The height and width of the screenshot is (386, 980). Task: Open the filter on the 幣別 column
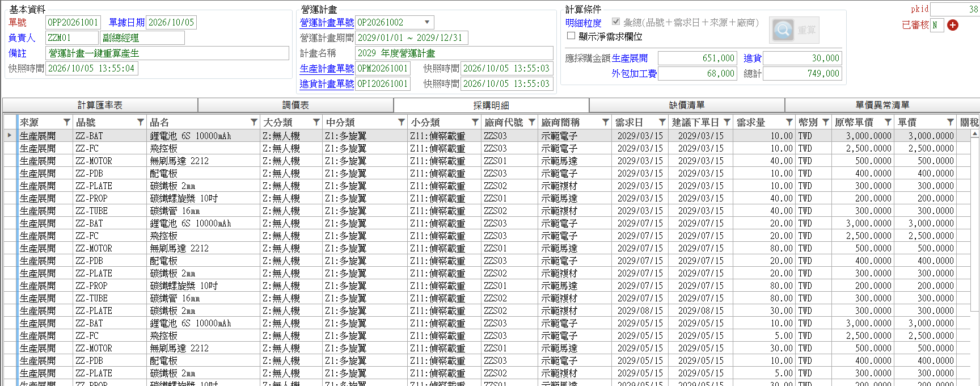point(826,122)
